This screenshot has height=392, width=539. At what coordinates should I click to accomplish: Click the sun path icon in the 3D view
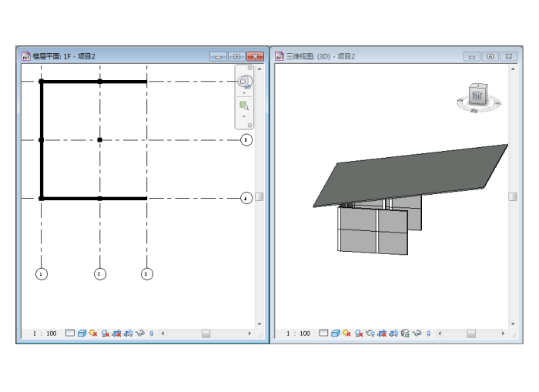click(x=346, y=333)
